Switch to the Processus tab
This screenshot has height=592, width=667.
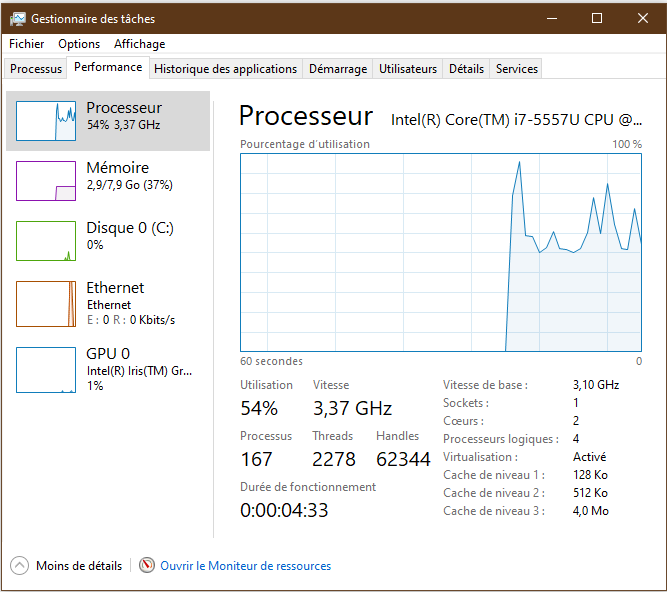[36, 69]
